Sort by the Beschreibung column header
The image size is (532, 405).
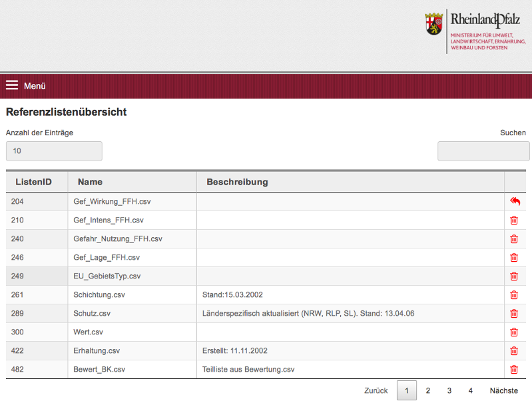(237, 182)
